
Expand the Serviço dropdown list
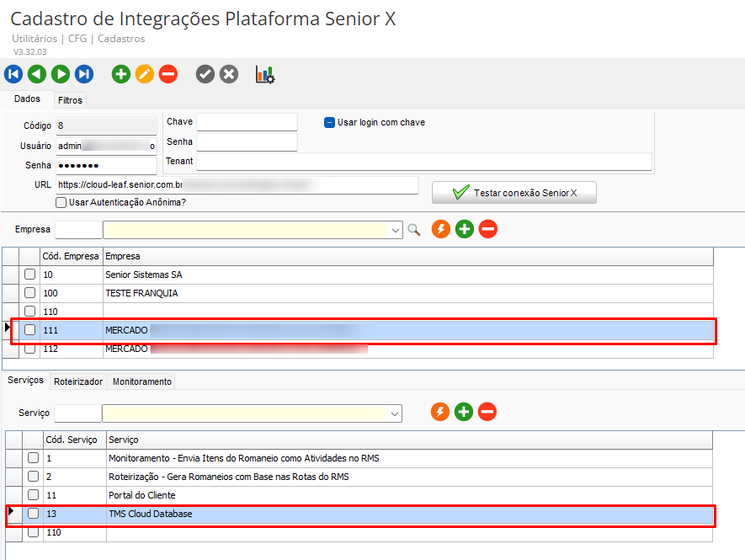[x=394, y=413]
